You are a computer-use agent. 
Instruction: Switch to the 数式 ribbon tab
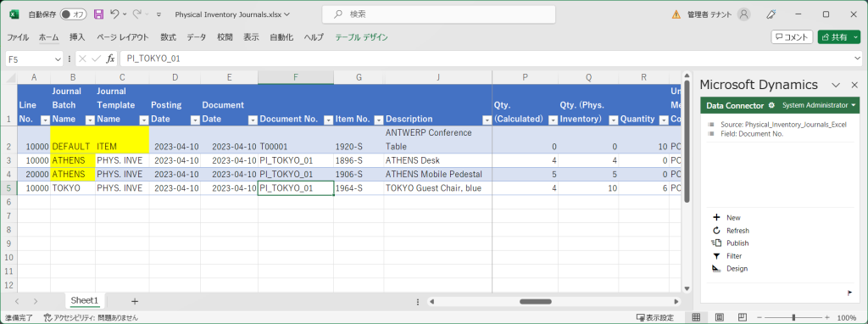(169, 37)
